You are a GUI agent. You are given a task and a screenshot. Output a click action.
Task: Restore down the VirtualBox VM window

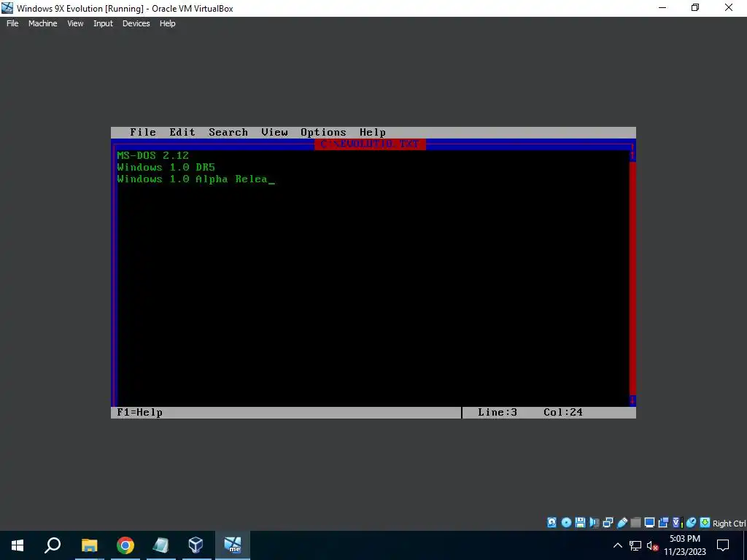[x=695, y=8]
